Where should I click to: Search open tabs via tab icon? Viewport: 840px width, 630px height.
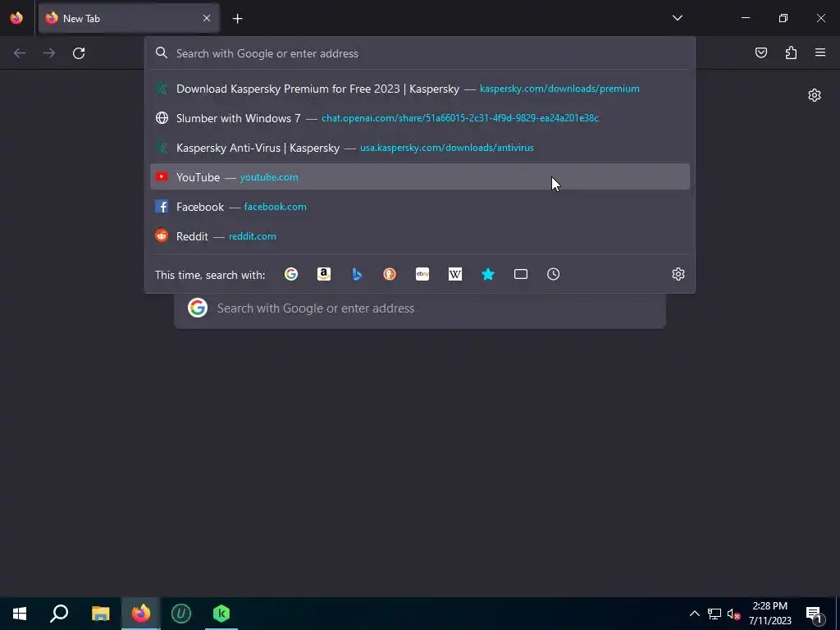[521, 274]
